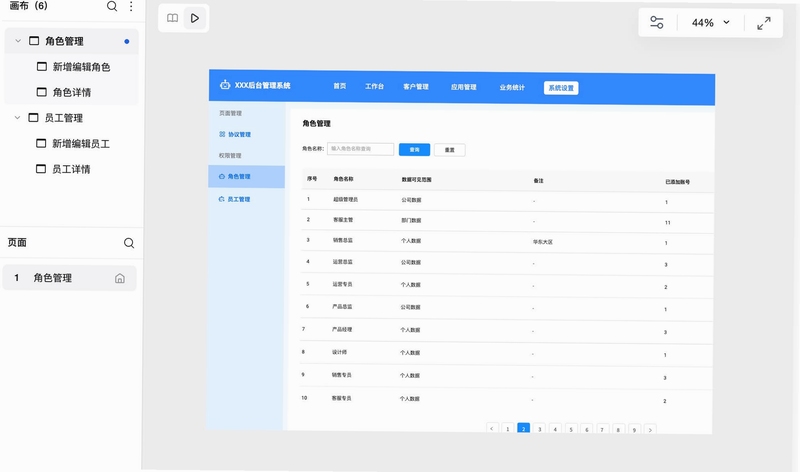
Task: Select the 新增编辑员工 canvas
Action: tap(81, 143)
